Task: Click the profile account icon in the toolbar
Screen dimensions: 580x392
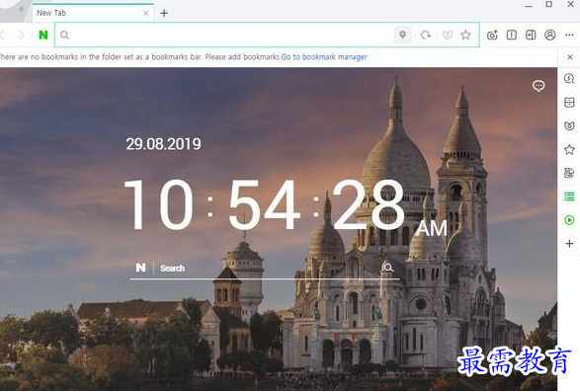Action: click(x=550, y=35)
